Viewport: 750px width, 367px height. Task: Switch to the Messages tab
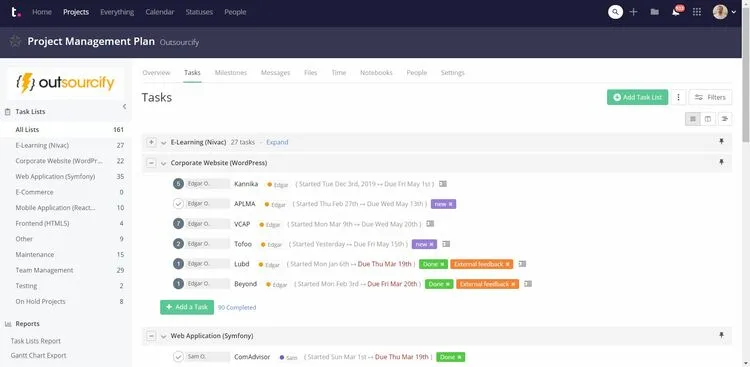(x=276, y=73)
